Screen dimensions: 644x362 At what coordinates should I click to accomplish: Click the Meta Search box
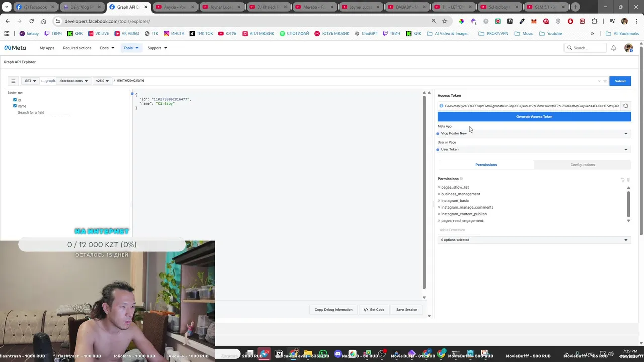[x=585, y=48]
